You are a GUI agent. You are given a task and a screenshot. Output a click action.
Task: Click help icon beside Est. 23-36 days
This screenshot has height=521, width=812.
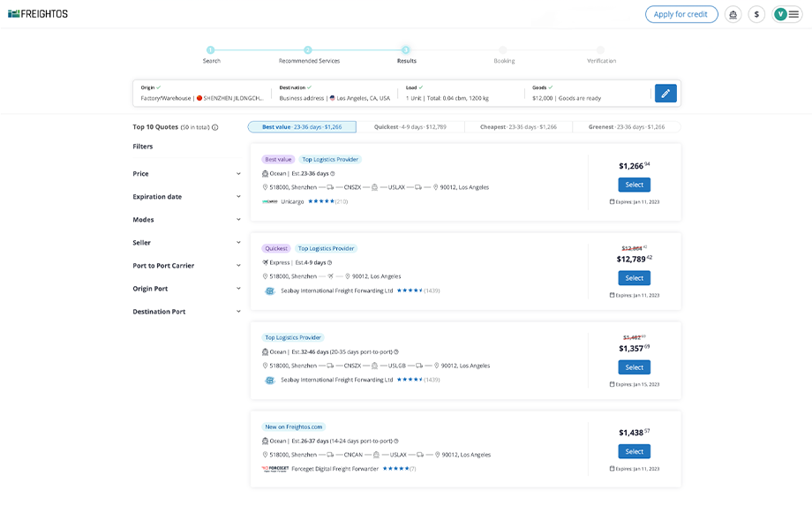333,174
